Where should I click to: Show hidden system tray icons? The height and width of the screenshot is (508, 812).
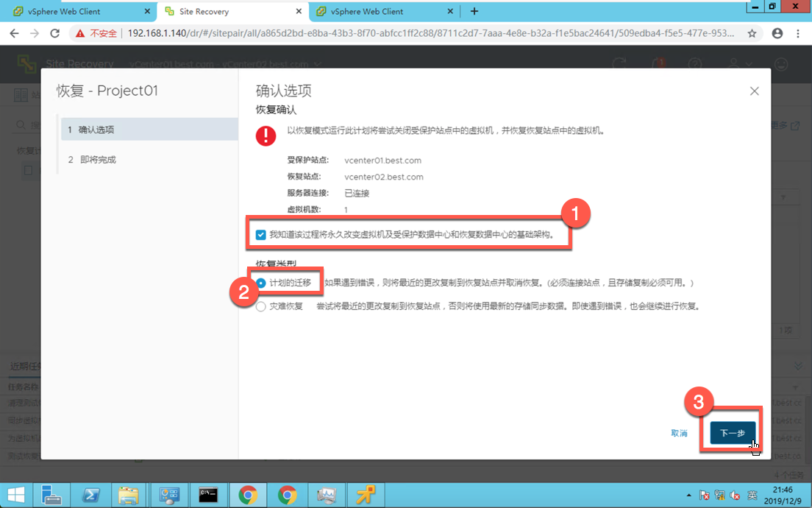tap(688, 495)
